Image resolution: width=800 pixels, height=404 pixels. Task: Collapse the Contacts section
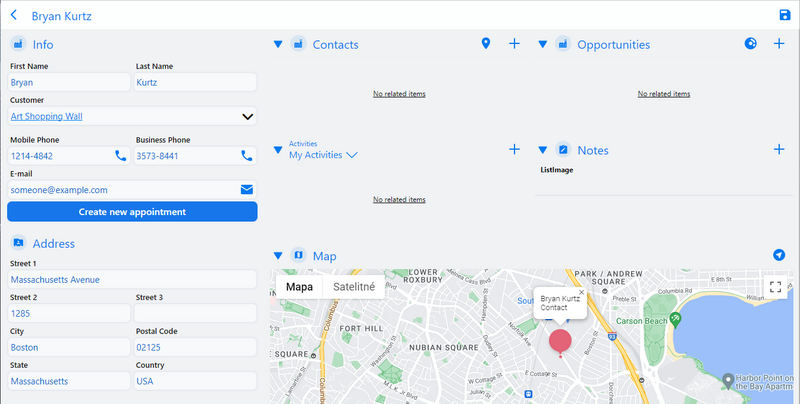coord(278,44)
